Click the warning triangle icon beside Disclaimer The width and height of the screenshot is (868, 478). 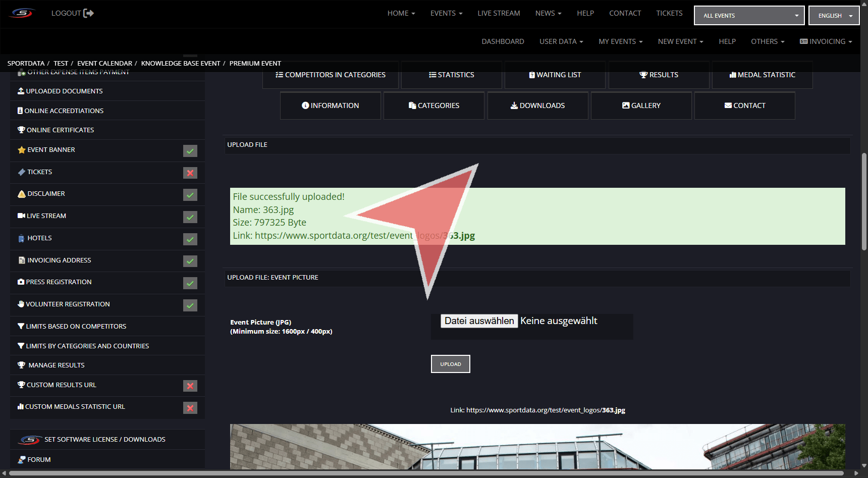(x=21, y=194)
